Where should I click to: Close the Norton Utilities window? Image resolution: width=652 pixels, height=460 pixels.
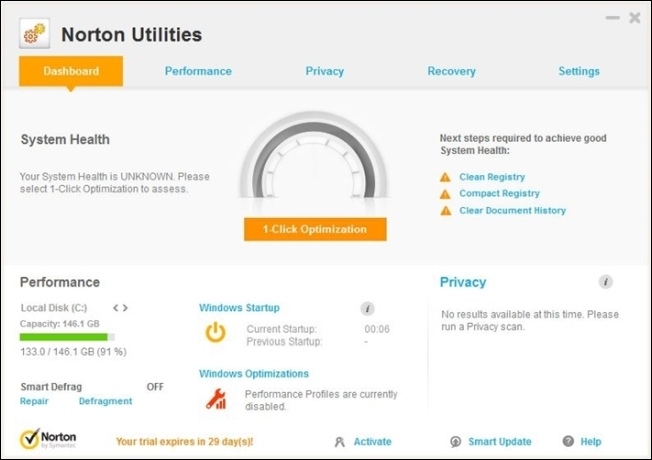click(x=635, y=18)
